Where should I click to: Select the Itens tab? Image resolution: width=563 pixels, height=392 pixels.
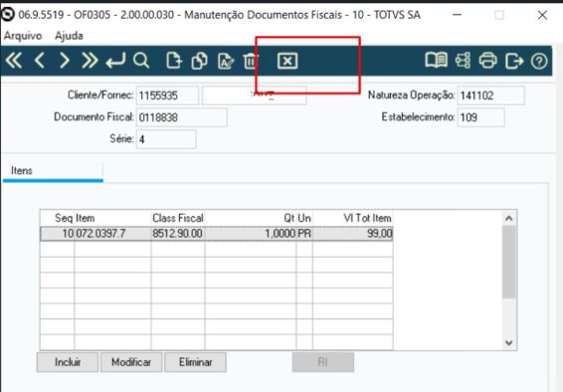point(53,170)
